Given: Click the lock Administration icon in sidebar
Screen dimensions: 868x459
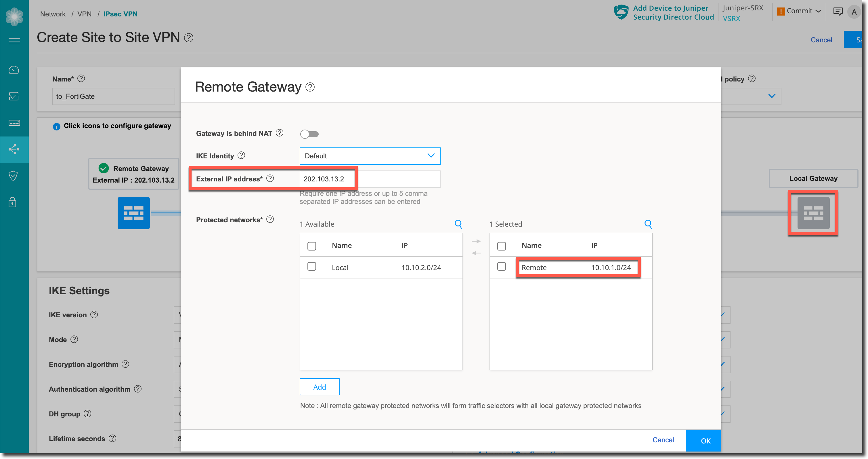Looking at the screenshot, I should 13,202.
